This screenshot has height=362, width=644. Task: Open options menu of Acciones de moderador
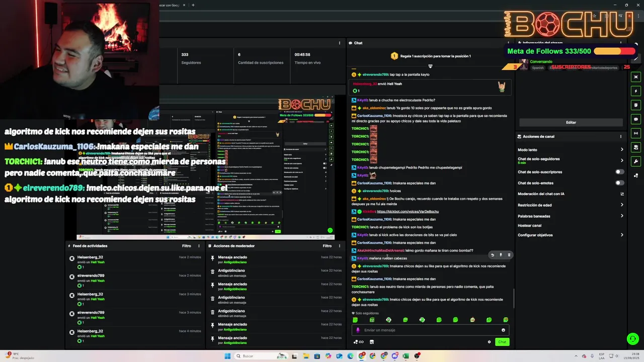(340, 246)
